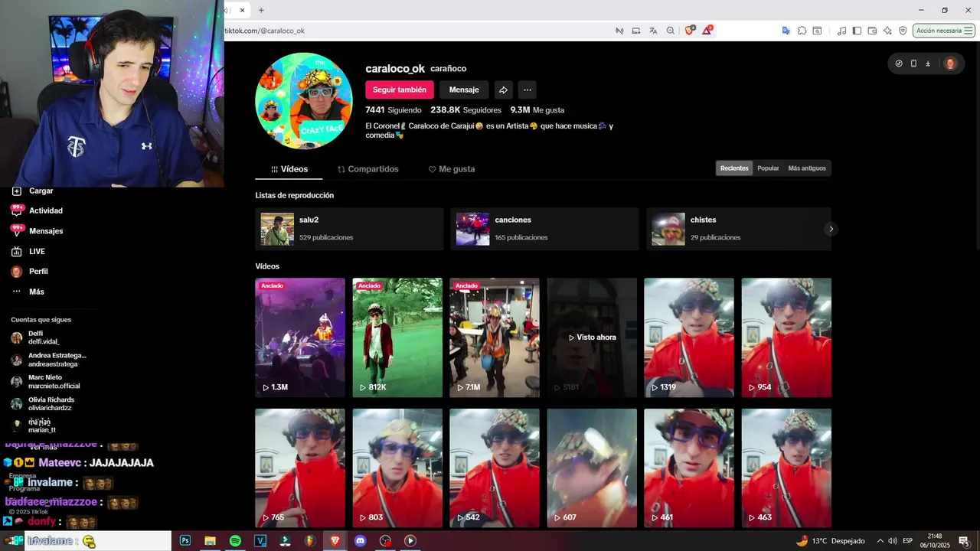The width and height of the screenshot is (980, 551).
Task: Open the video with 954 views
Action: coord(786,337)
